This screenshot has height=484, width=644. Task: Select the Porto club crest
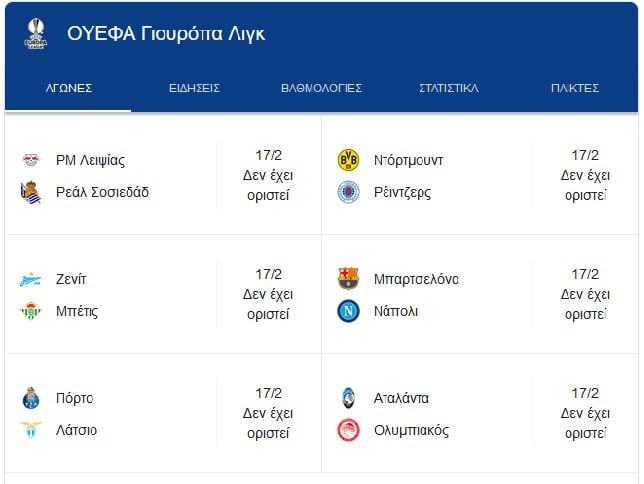tap(31, 398)
